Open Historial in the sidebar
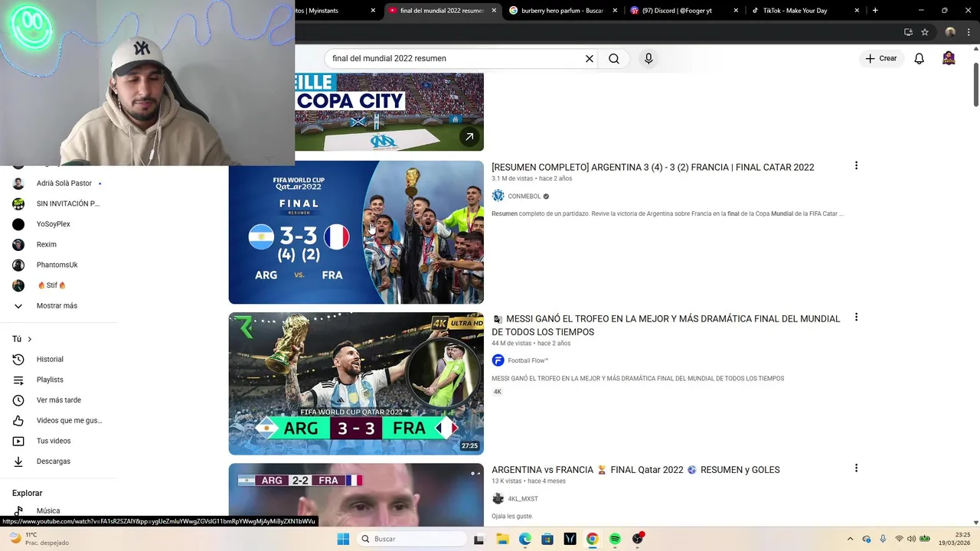The width and height of the screenshot is (980, 551). coord(50,359)
